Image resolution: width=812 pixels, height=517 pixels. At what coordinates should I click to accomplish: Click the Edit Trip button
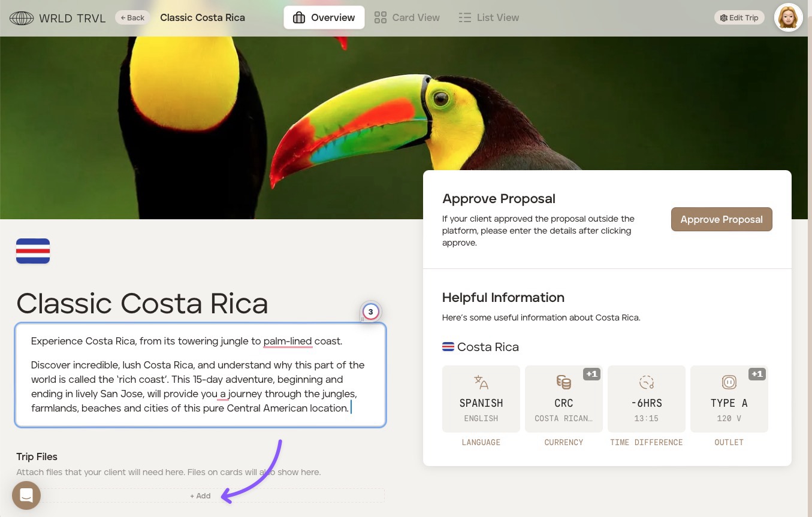tap(739, 18)
